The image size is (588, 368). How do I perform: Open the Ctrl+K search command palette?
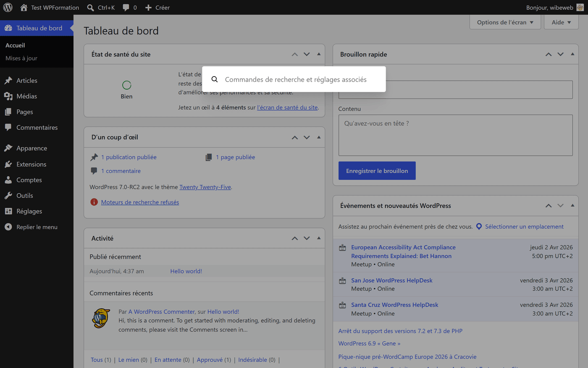(x=101, y=8)
